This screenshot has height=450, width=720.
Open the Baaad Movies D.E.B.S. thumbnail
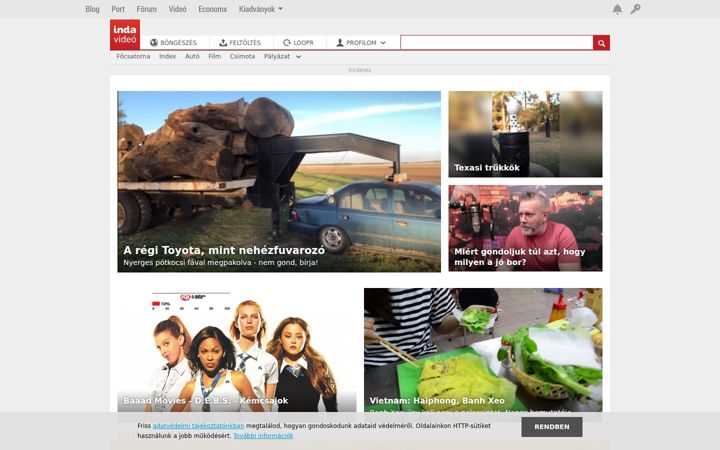click(x=237, y=350)
